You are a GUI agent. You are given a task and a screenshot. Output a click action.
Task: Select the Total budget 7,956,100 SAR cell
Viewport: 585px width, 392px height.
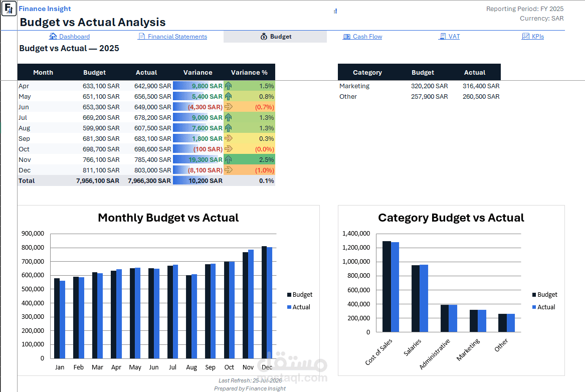pyautogui.click(x=95, y=180)
